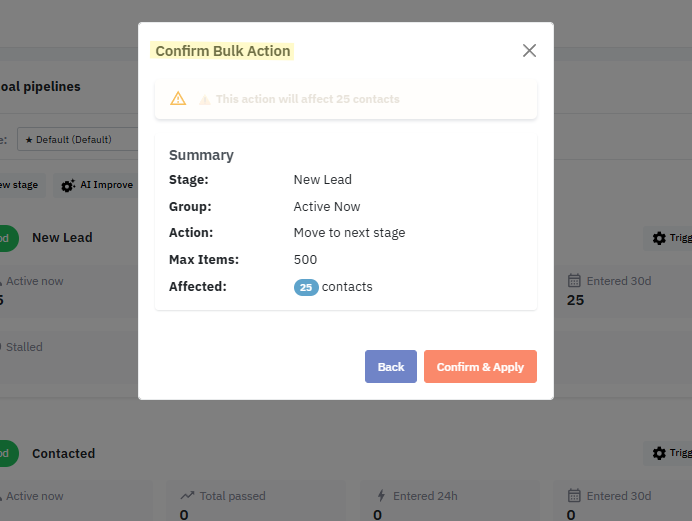Image resolution: width=692 pixels, height=521 pixels.
Task: Select the Contacted stage title
Action: tap(64, 454)
